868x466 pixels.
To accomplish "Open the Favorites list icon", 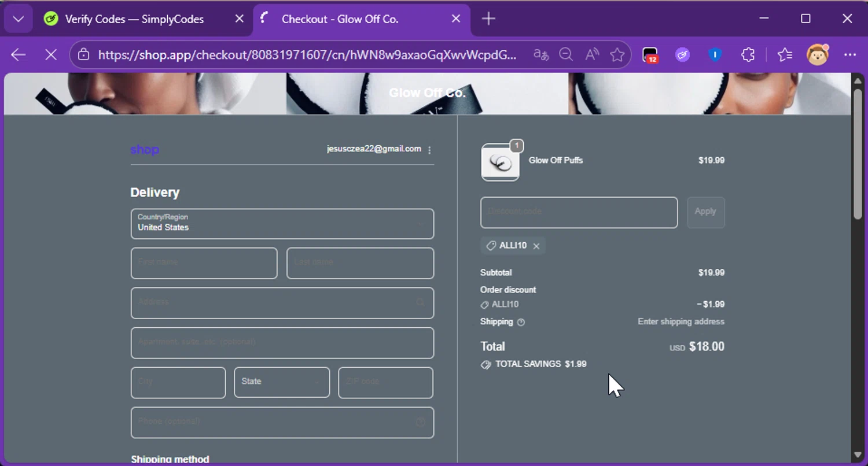I will coord(785,55).
